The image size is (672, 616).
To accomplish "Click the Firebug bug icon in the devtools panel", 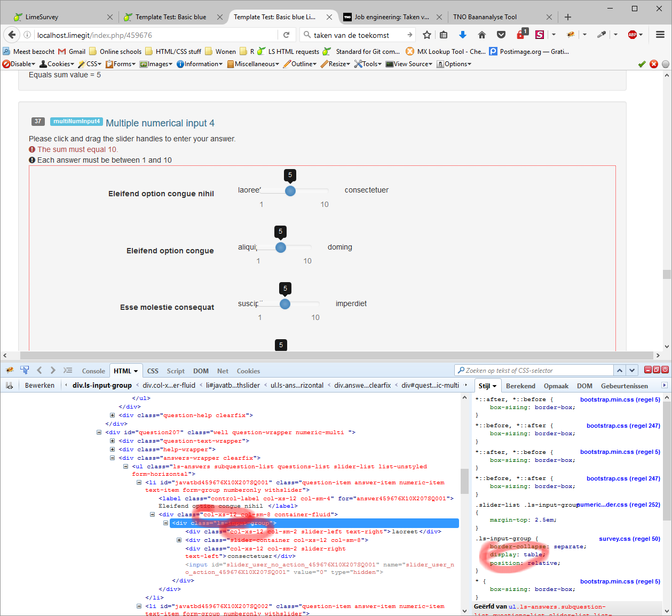I will pos(10,370).
